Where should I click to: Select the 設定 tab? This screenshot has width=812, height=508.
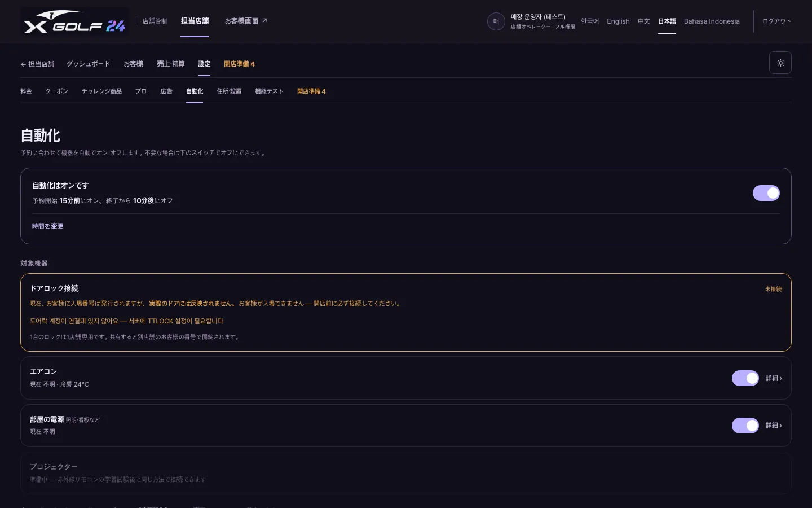pyautogui.click(x=204, y=64)
